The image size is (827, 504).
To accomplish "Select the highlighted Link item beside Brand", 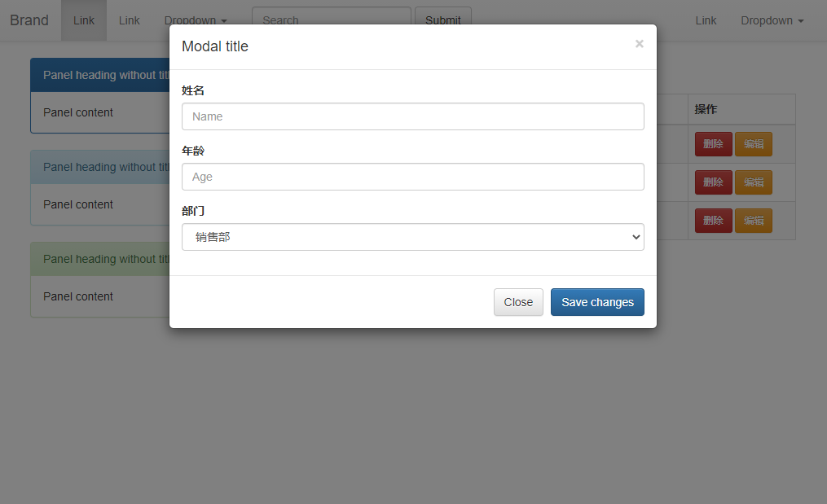I will pos(84,20).
